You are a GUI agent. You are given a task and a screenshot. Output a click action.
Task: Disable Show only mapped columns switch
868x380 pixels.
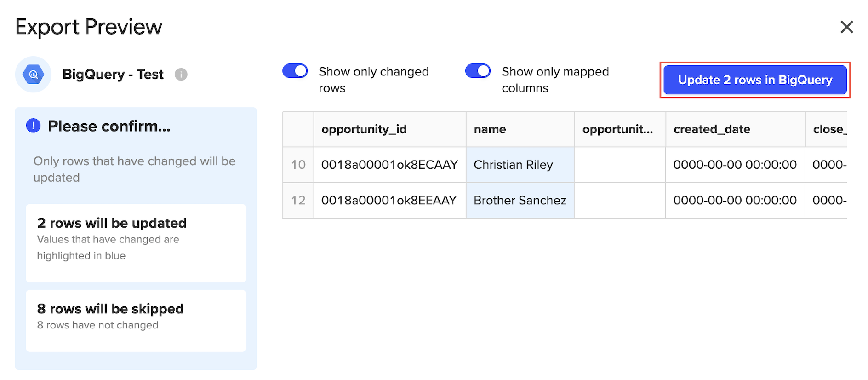tap(478, 71)
